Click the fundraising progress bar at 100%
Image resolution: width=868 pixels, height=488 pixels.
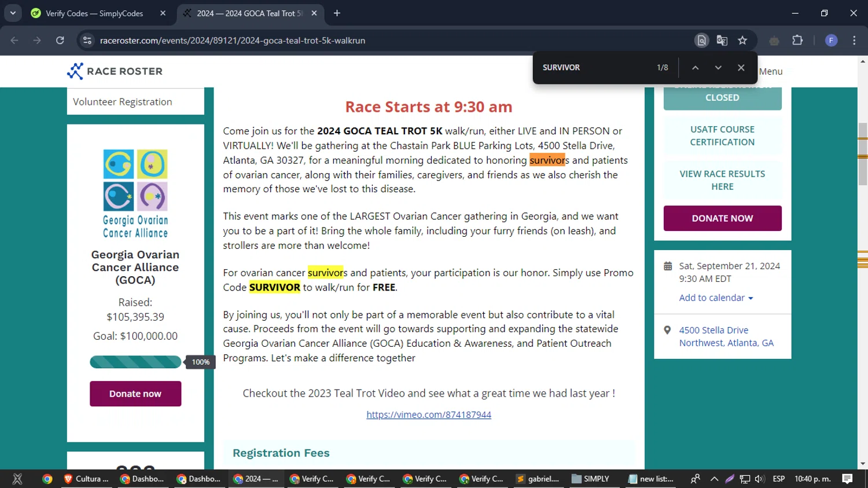[135, 362]
